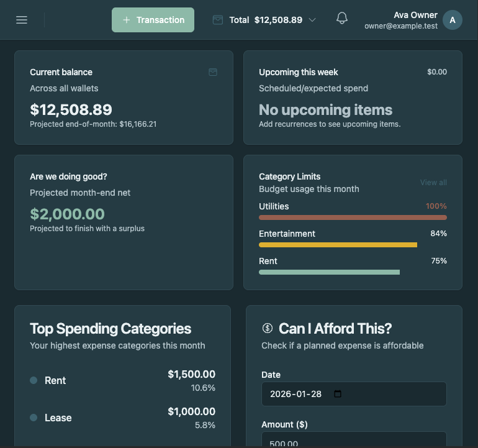Click the wallet icon beside Total
This screenshot has width=478, height=448.
[x=218, y=20]
